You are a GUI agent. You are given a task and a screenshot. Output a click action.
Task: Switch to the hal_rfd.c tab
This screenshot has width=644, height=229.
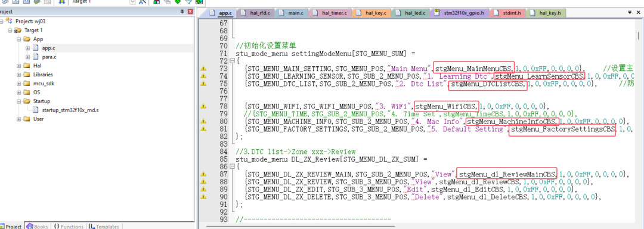coord(255,13)
